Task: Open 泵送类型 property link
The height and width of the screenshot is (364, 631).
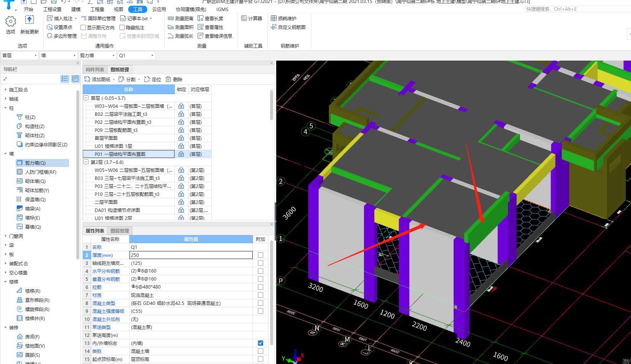Action: [x=101, y=327]
